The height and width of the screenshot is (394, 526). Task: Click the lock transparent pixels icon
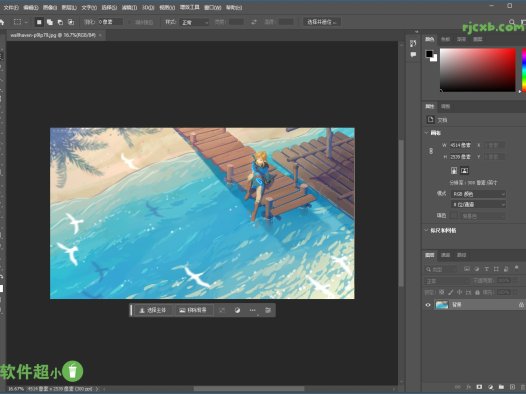tap(441, 292)
